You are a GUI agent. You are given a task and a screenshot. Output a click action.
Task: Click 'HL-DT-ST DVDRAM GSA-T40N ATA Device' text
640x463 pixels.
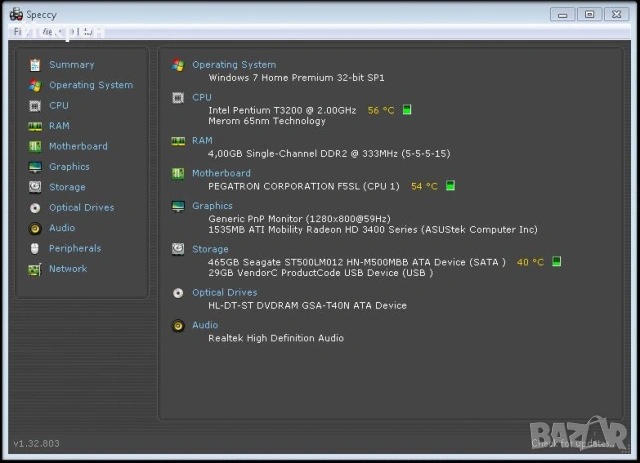(308, 306)
